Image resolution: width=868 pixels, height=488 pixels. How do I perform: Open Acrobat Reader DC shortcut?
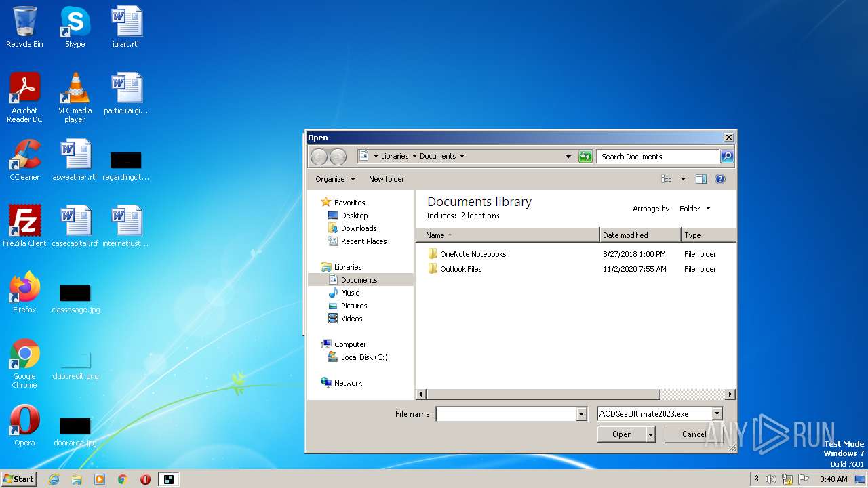pyautogui.click(x=24, y=98)
